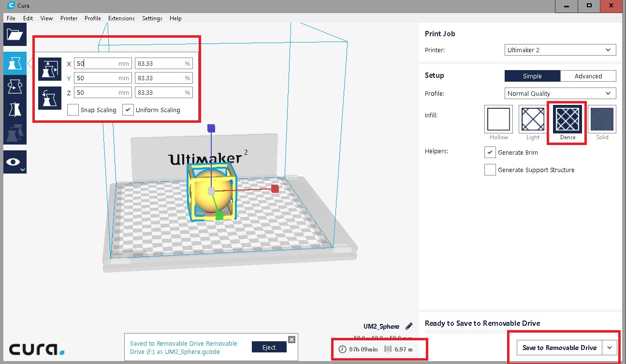Screen dimensions: 626x364
Task: Enable the Snap Scaling checkbox
Action: coord(73,110)
